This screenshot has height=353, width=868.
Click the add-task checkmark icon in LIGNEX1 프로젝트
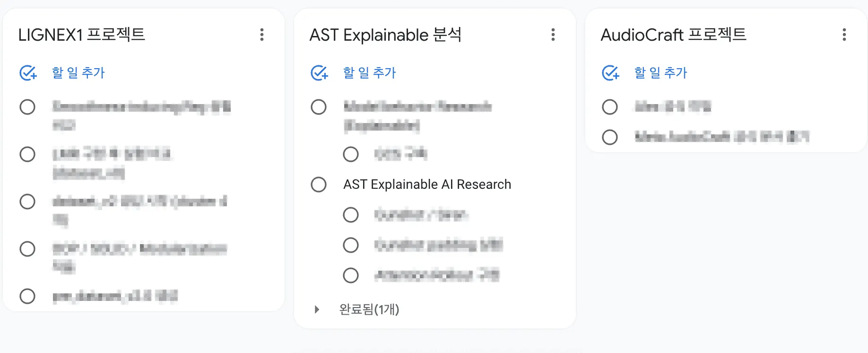[x=28, y=73]
